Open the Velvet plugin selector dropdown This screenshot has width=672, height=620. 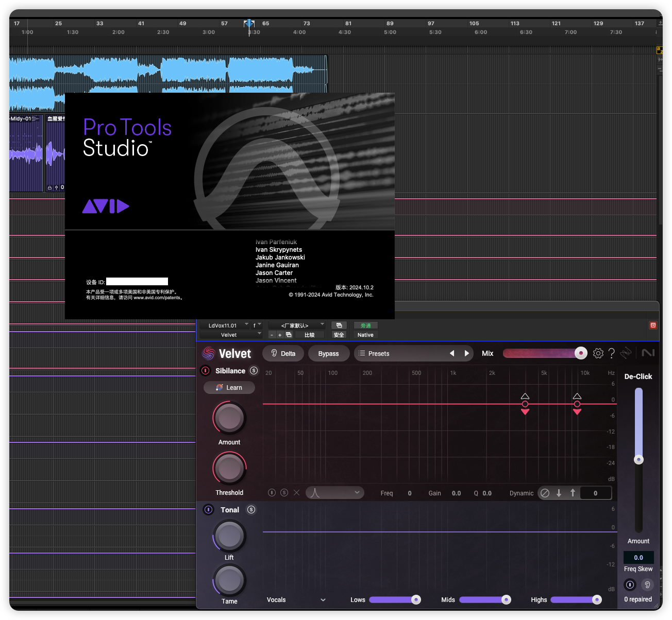pos(231,335)
